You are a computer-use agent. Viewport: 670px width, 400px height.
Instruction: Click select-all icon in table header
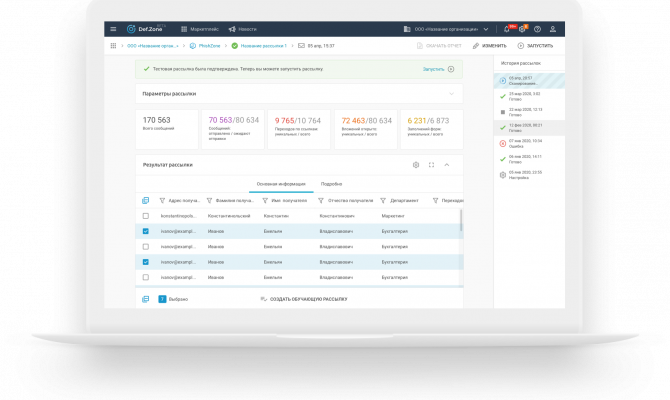tap(145, 200)
